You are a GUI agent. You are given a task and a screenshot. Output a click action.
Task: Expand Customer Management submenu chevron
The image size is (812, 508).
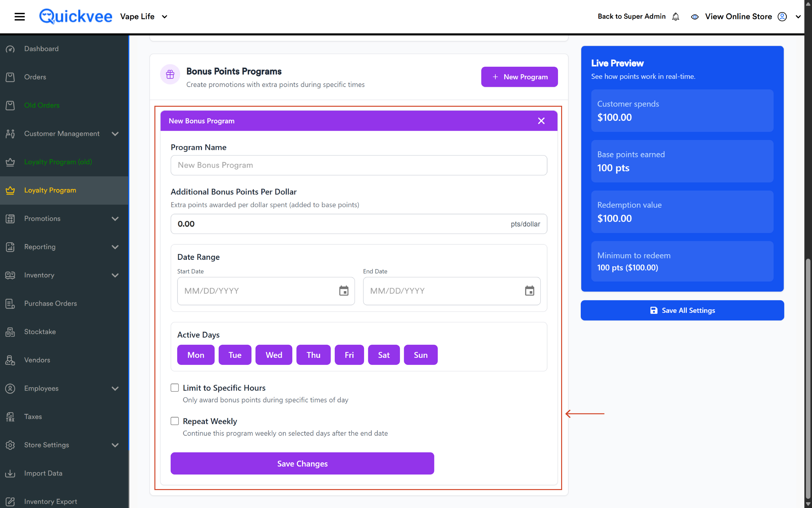click(x=115, y=134)
